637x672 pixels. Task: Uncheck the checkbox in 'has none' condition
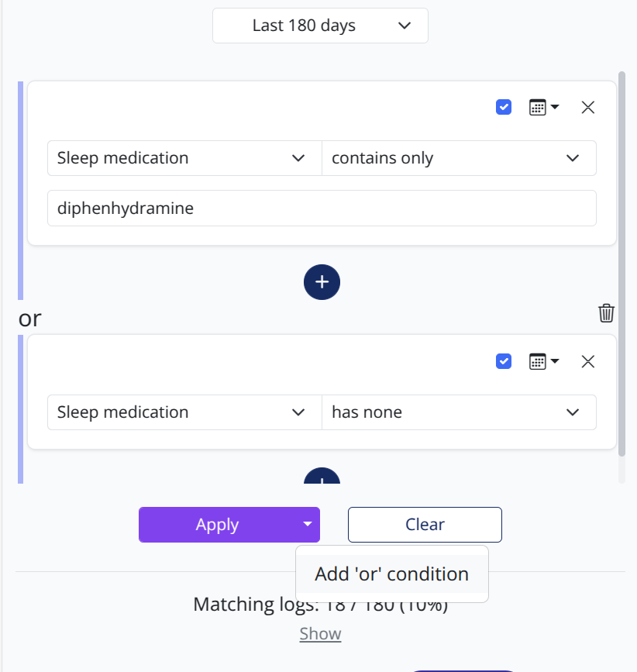[x=504, y=361]
